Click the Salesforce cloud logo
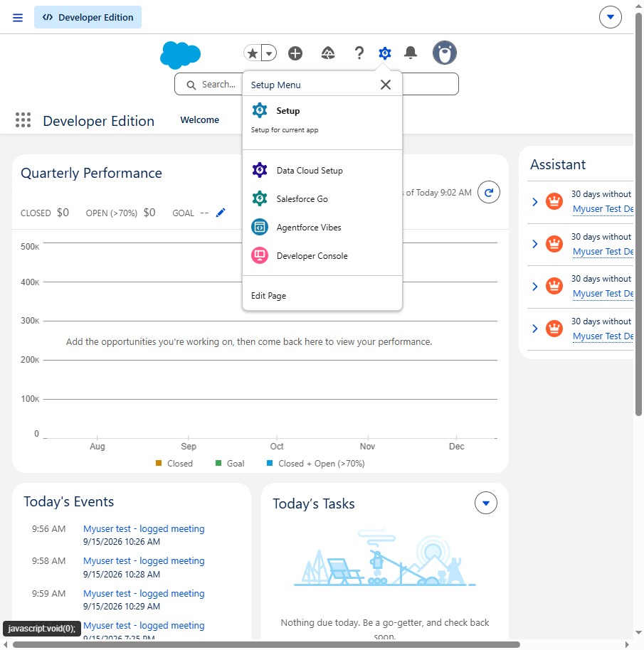This screenshot has height=650, width=644. pos(180,54)
